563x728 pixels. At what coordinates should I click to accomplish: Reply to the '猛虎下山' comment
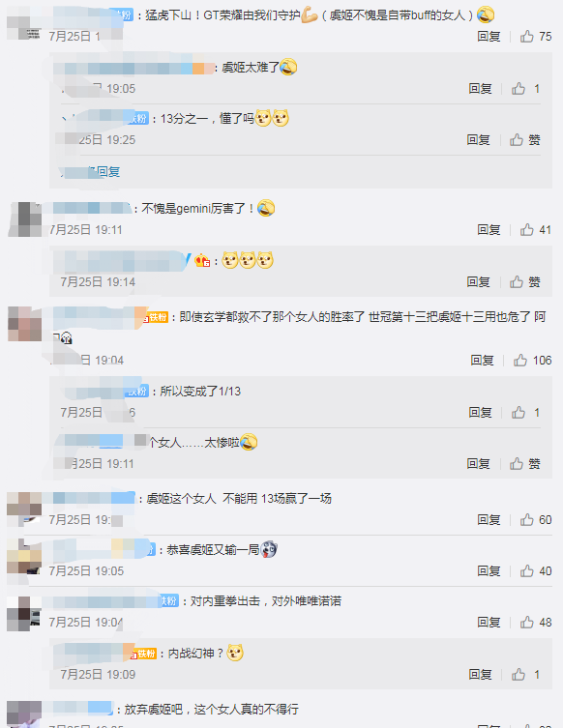click(489, 36)
